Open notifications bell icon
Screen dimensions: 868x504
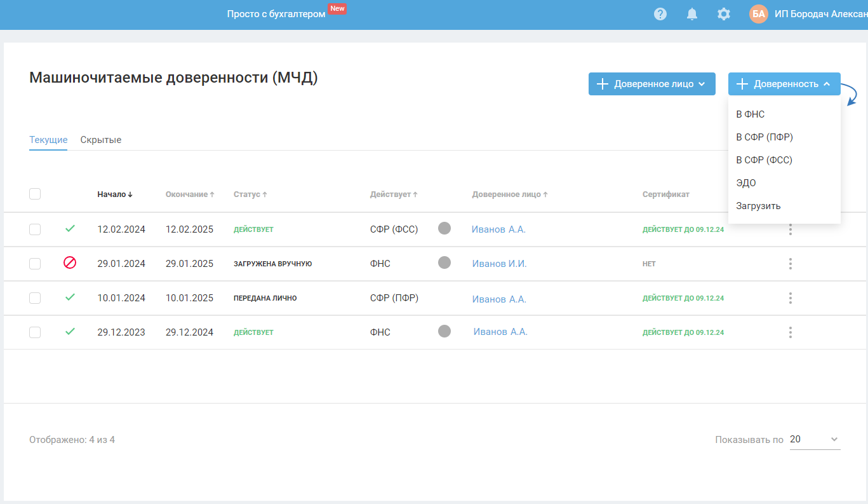coord(692,14)
